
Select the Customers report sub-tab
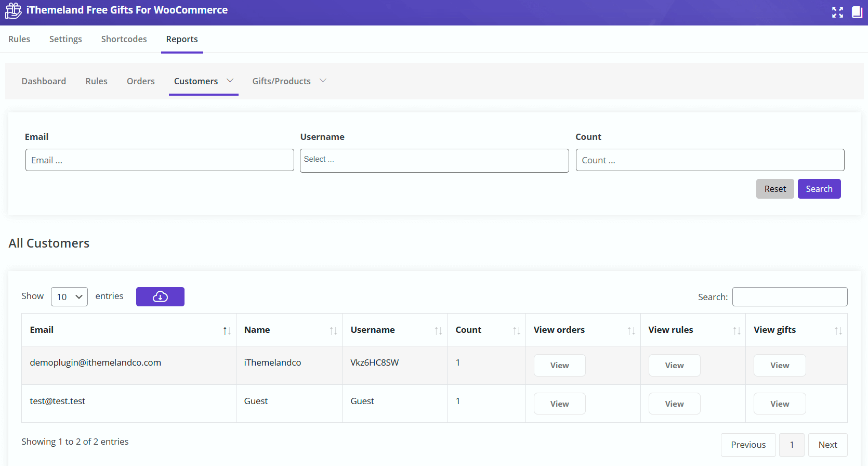[x=196, y=81]
